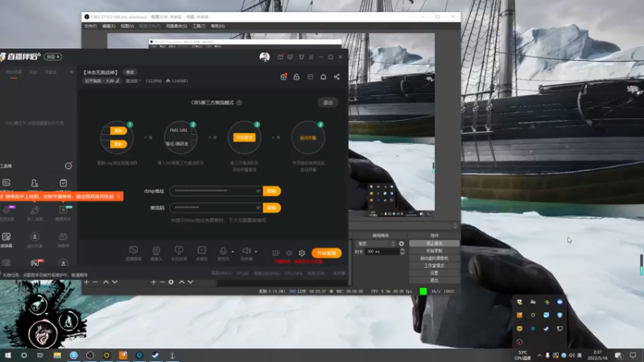Click the help question mark beside OBS第三方推流模式
Viewport: 644px width, 362px height.
[x=239, y=103]
